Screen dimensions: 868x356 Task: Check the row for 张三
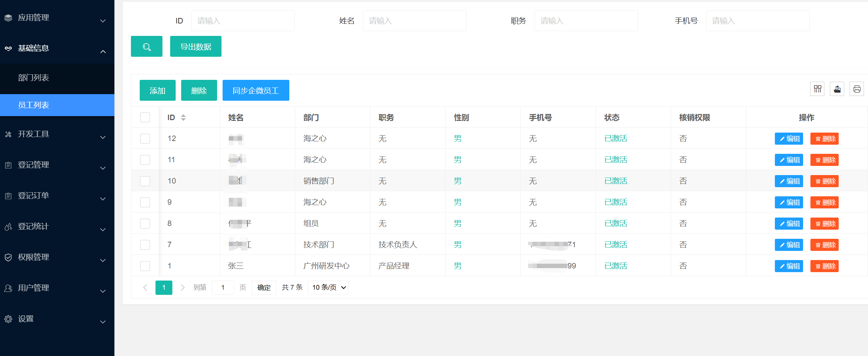145,266
